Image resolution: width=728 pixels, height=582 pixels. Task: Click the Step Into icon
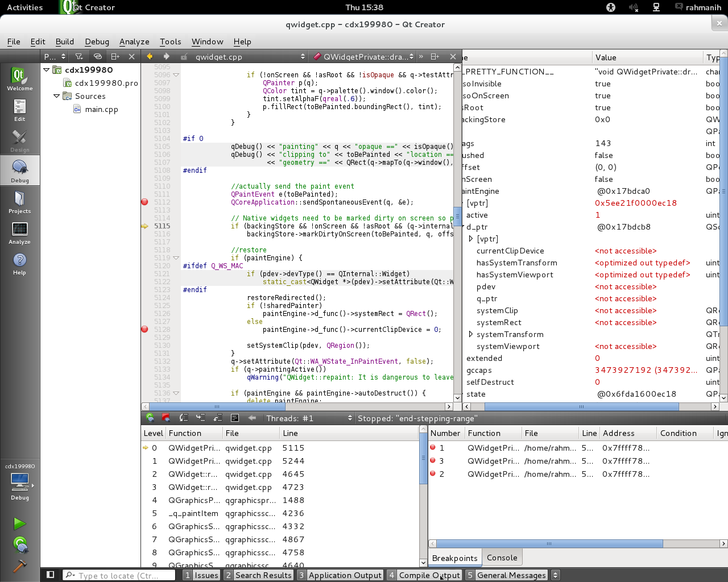coord(201,418)
